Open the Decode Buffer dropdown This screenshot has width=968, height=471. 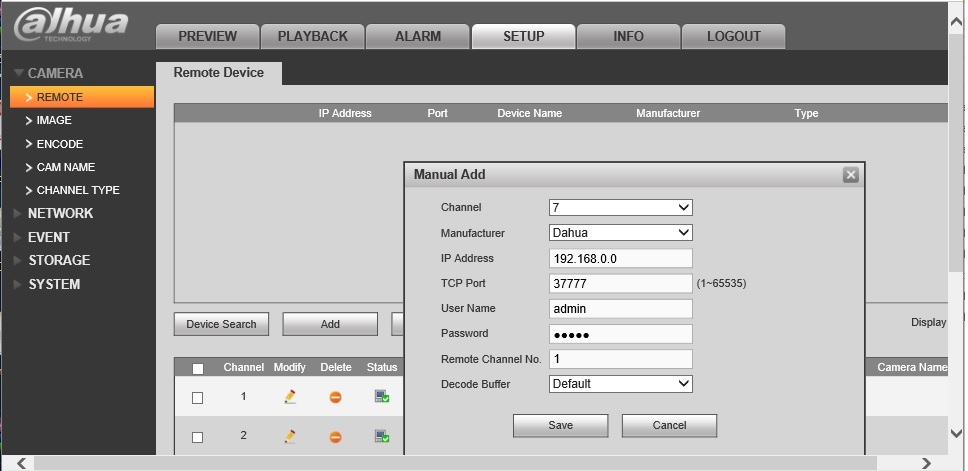620,384
